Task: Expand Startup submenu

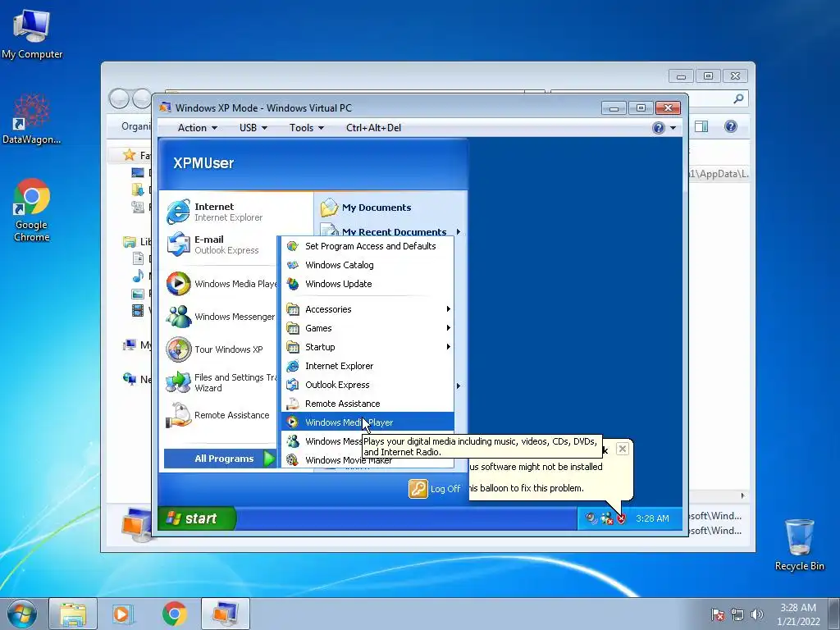Action: click(367, 347)
